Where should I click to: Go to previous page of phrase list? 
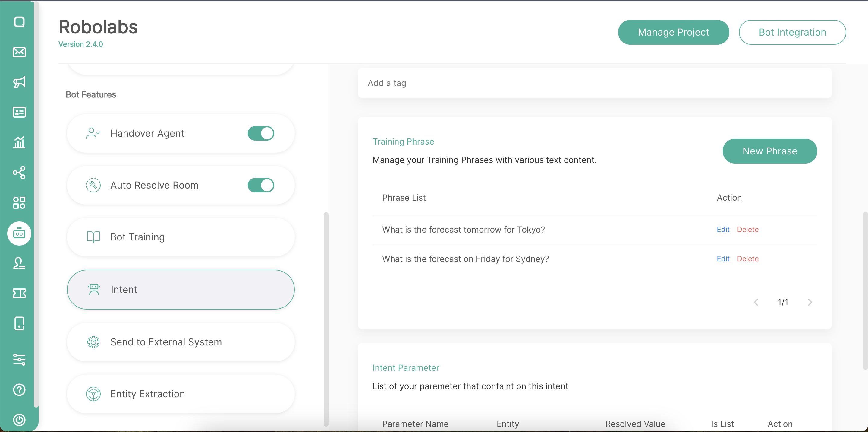click(756, 302)
